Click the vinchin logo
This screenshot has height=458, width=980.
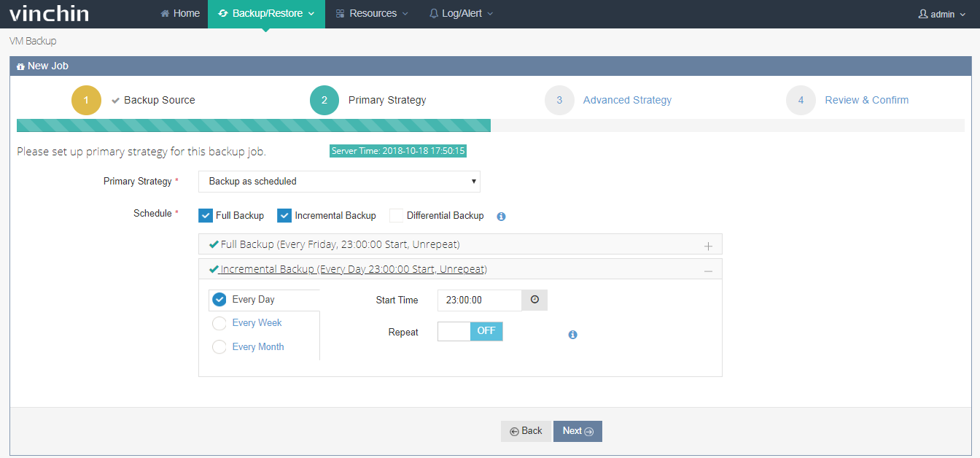coord(48,13)
